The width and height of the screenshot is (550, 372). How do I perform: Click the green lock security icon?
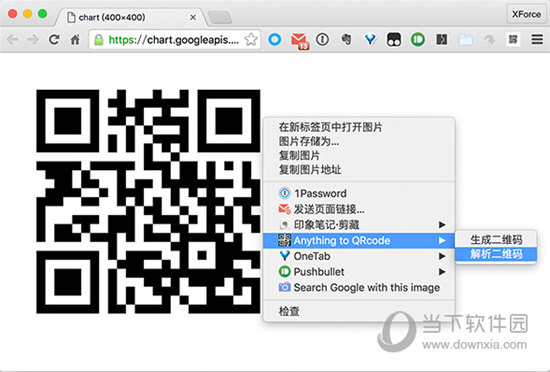[x=99, y=40]
